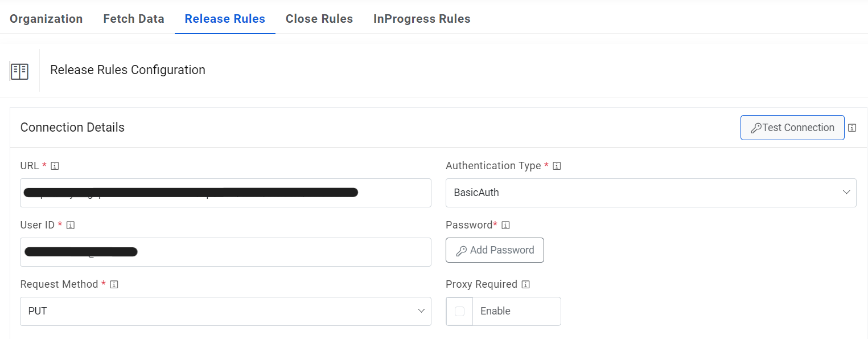Open the Fetch Data tab
The width and height of the screenshot is (868, 339).
tap(134, 19)
